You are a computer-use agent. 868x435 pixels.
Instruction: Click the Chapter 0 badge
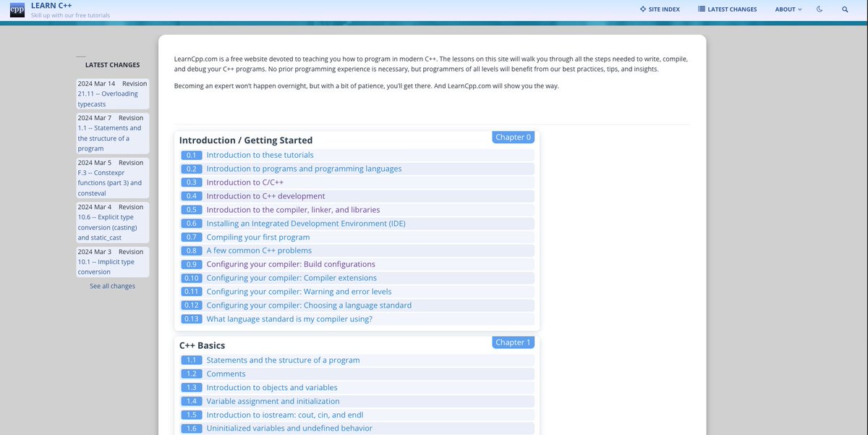513,137
